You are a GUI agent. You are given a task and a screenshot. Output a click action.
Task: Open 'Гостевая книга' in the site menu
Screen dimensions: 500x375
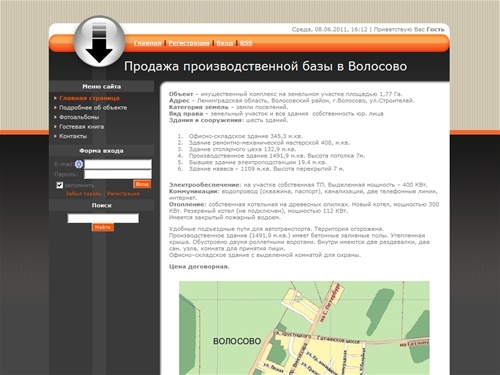tap(81, 127)
